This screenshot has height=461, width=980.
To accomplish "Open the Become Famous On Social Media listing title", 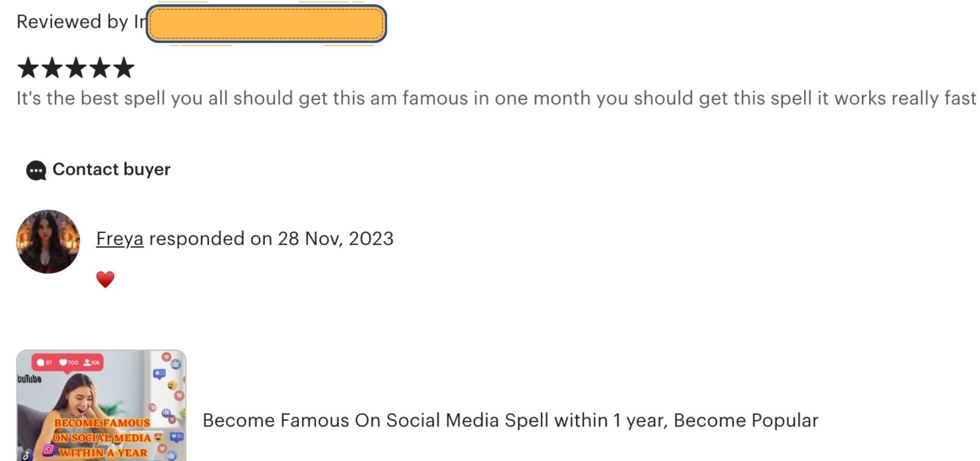I will click(x=510, y=421).
